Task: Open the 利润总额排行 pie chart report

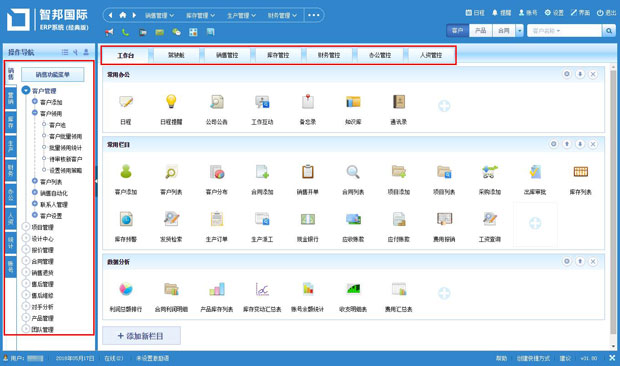Action: click(126, 289)
